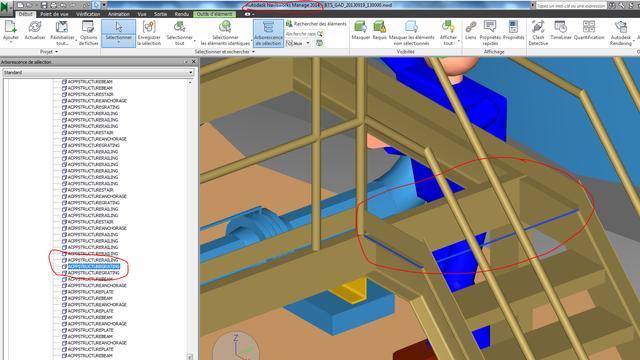Click the Liens (links) icon

click(471, 27)
